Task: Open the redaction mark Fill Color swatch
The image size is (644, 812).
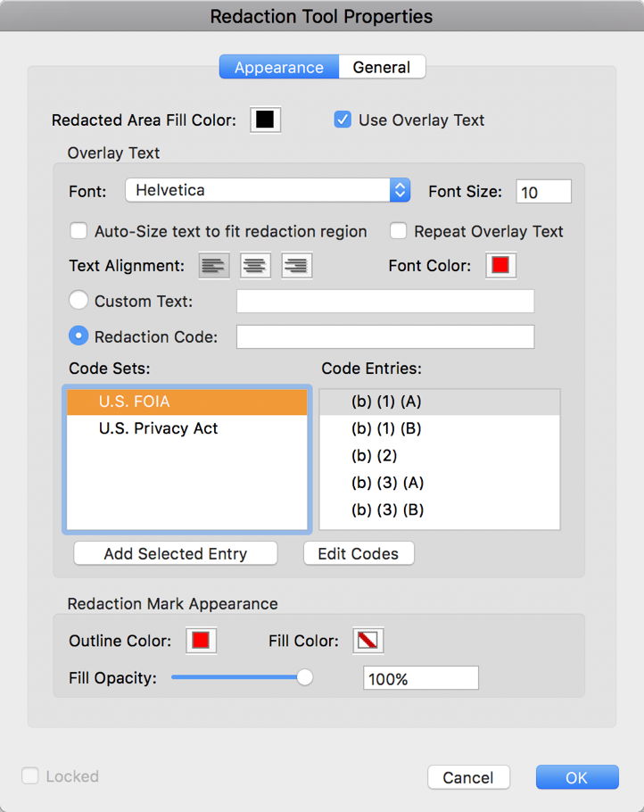Action: pos(367,641)
